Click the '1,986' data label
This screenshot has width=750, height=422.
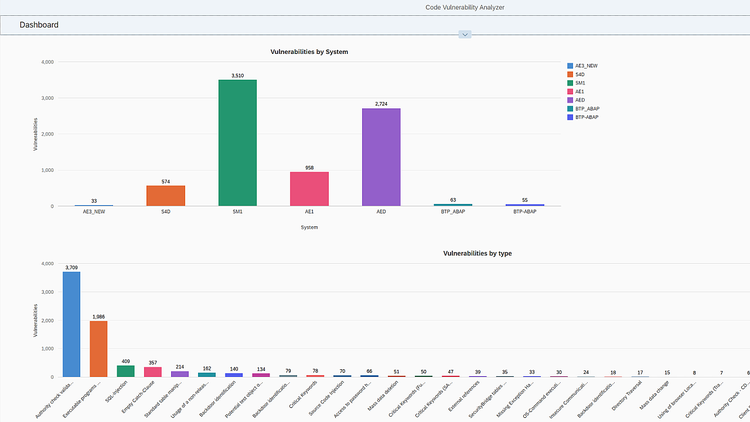[99, 317]
